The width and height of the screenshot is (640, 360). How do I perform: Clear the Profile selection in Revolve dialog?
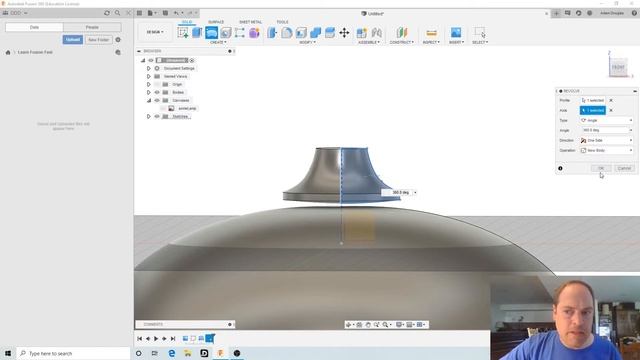pos(611,100)
